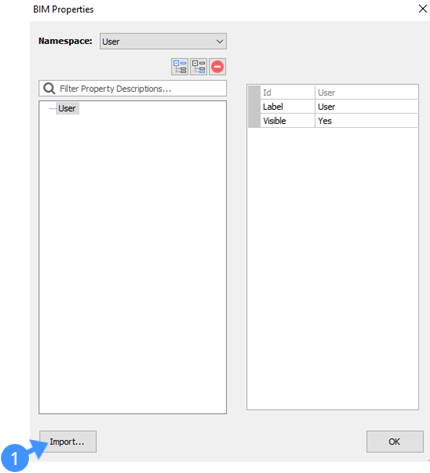Select the Label property name cell
This screenshot has width=430, height=473.
pyautogui.click(x=287, y=107)
